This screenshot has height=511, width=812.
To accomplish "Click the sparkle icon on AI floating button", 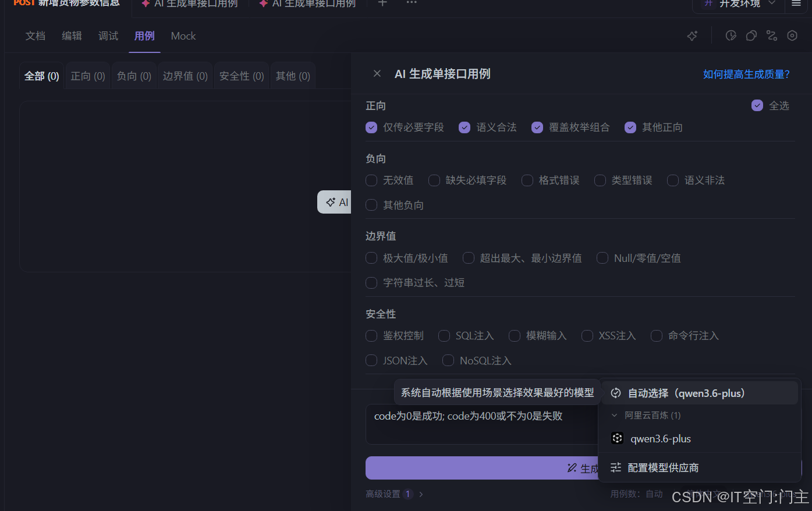I will coord(331,202).
